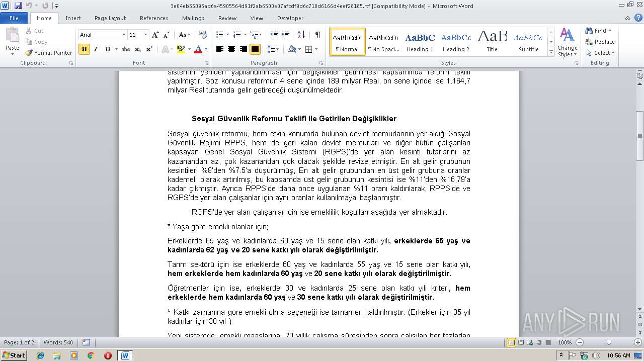Screen dimensions: 644x362
Task: Center the paragraph text
Action: tap(231, 49)
